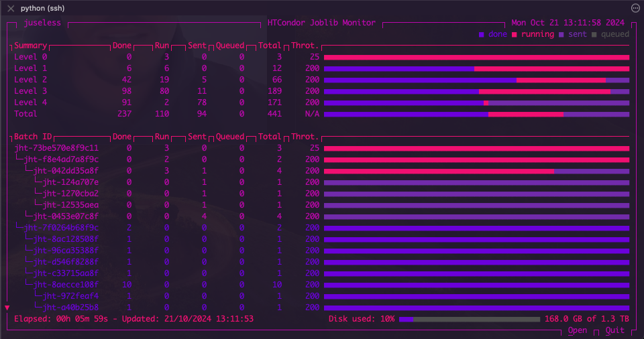Click the HTCondor Joblib Monitor title
644x339 pixels.
(321, 23)
